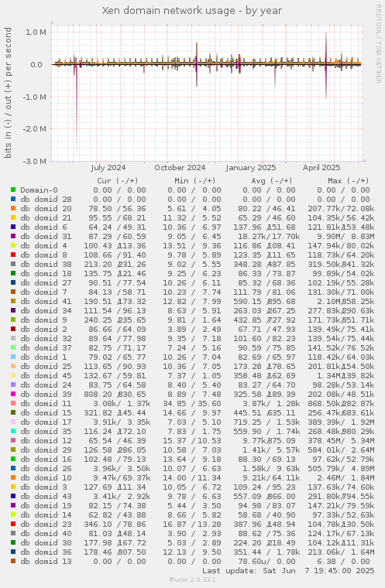Click the Domain-0 green legend swatch

[13, 190]
